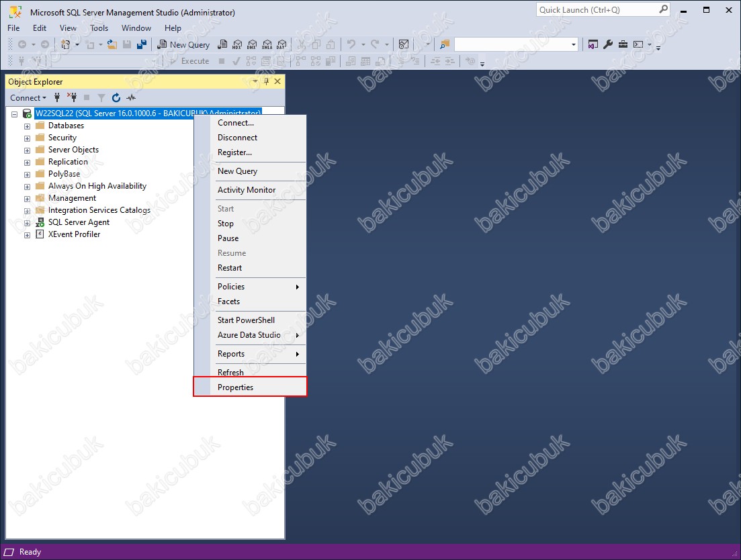Viewport: 741px width, 560px height.
Task: Create a new DAX query
Action: tap(281, 44)
